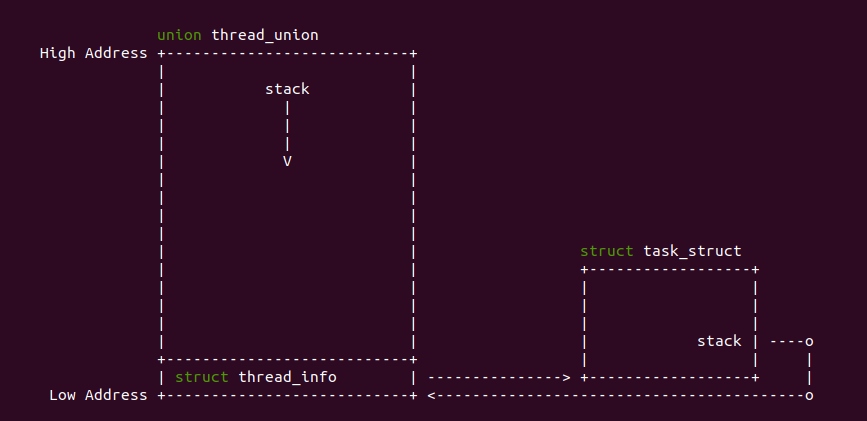Click the dashed arrow line toward task_struct
The image size is (867, 421).
point(494,377)
